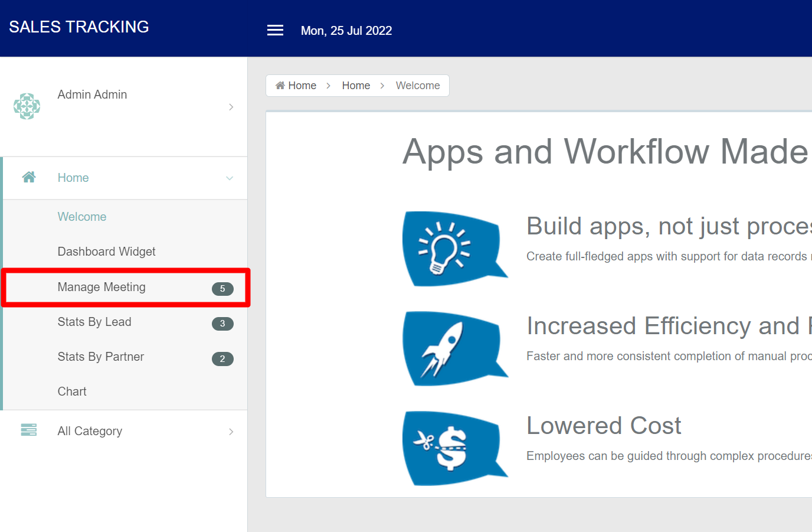Click the middle Home breadcrumb link
Viewport: 812px width, 532px height.
pos(356,86)
